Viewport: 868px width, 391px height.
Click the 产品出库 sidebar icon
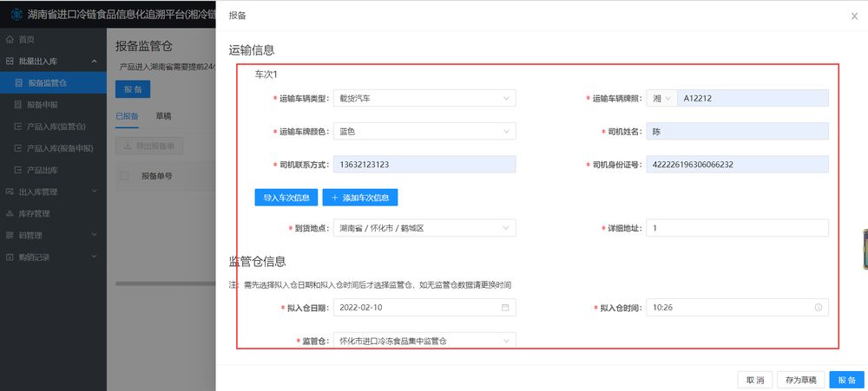[18, 170]
